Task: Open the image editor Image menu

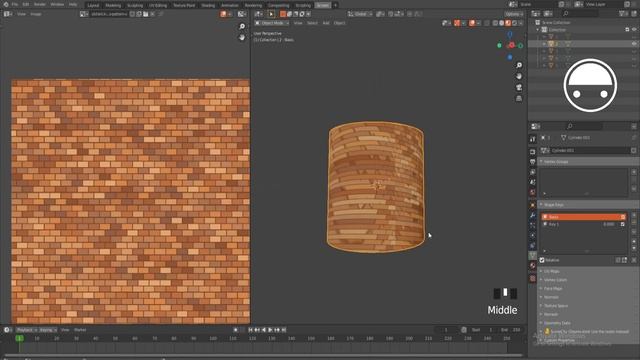Action: [x=36, y=14]
